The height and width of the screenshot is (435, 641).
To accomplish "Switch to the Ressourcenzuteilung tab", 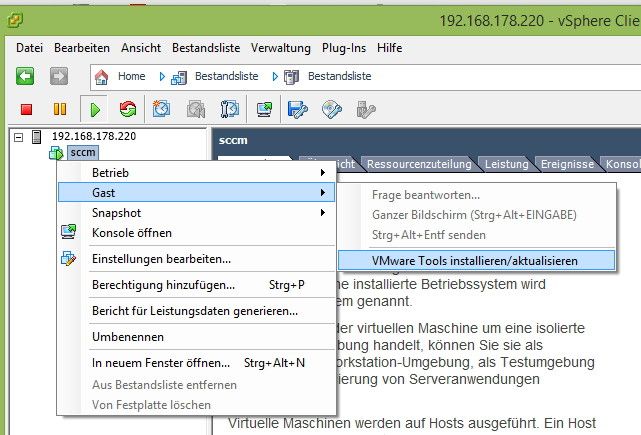I will (x=419, y=164).
